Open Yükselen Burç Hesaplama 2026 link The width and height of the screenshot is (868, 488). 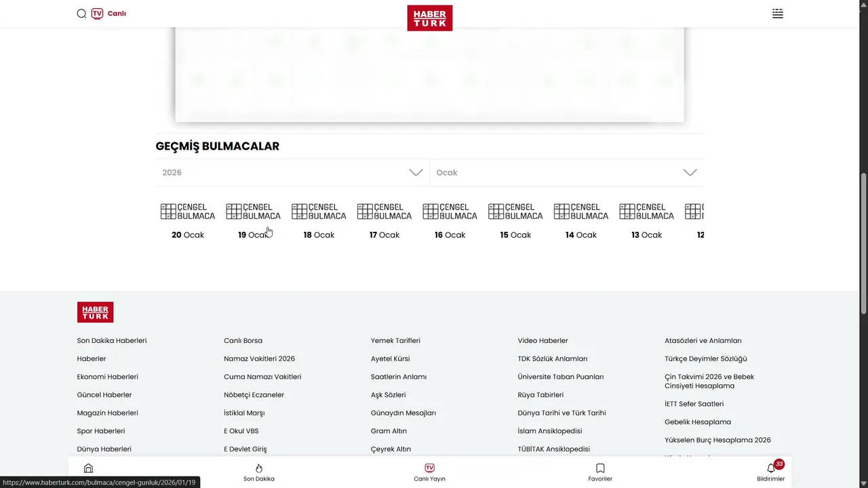click(717, 440)
